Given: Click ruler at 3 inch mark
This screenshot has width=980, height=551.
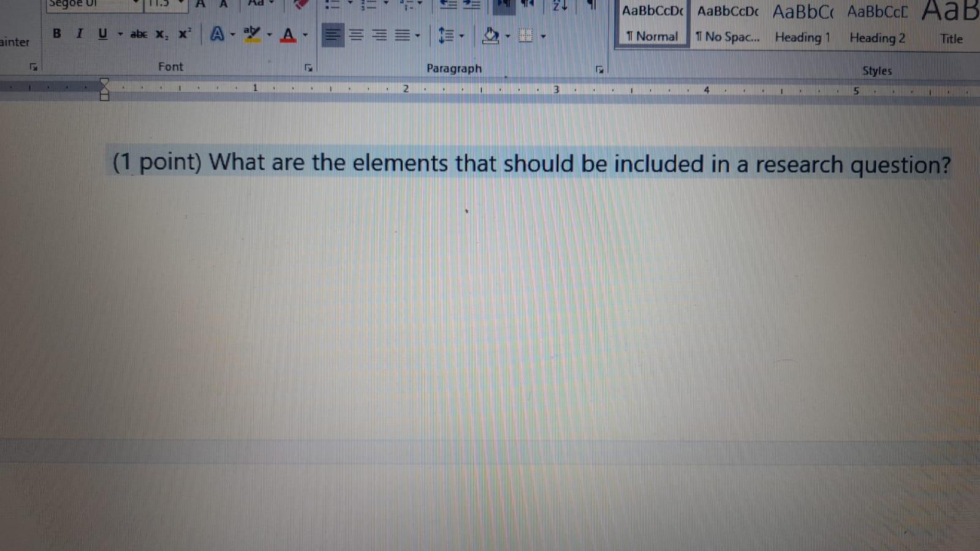Looking at the screenshot, I should [x=556, y=89].
